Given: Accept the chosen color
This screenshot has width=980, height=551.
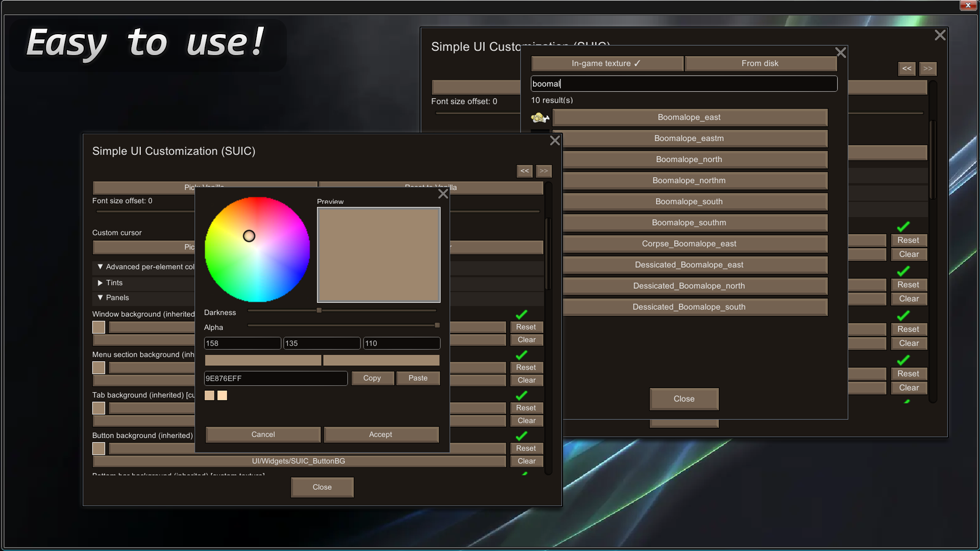Looking at the screenshot, I should point(381,435).
